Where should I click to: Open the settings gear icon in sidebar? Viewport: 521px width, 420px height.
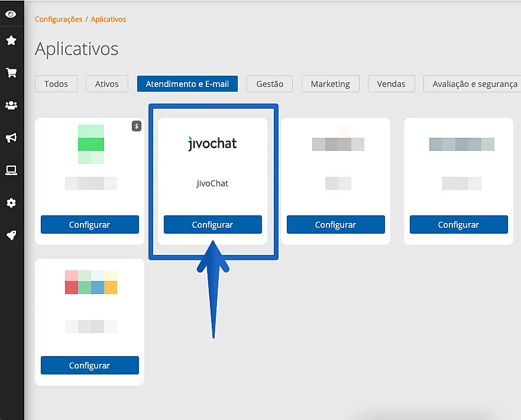click(x=11, y=203)
